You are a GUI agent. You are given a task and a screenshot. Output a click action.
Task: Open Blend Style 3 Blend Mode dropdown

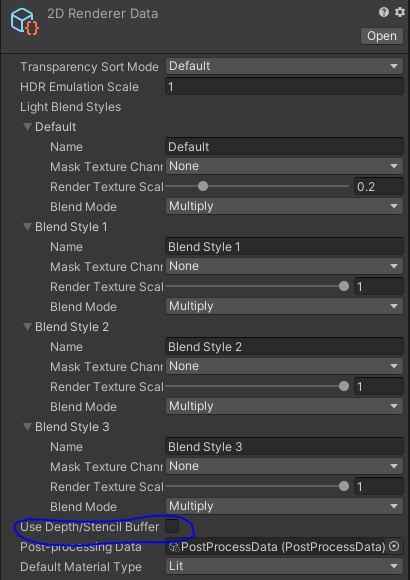pos(284,506)
